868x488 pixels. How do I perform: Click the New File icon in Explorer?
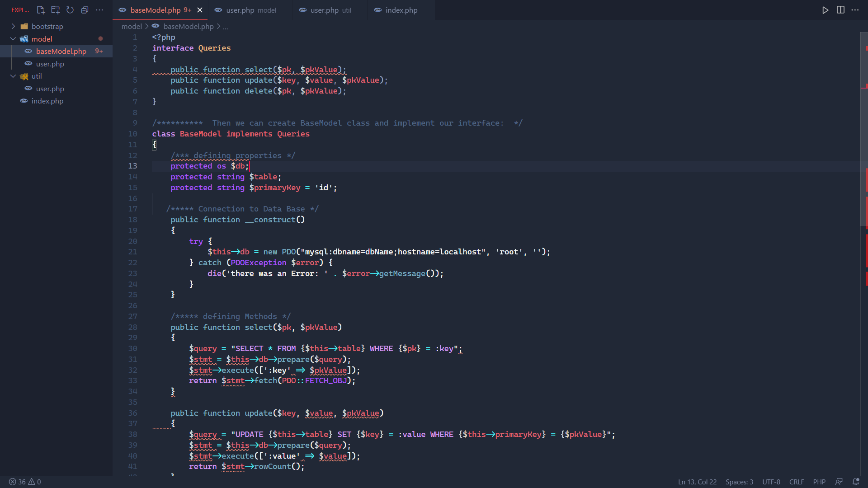coord(41,10)
